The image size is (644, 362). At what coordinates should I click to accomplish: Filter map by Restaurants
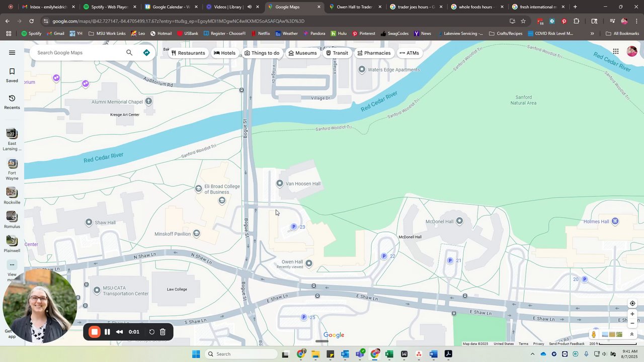(188, 53)
